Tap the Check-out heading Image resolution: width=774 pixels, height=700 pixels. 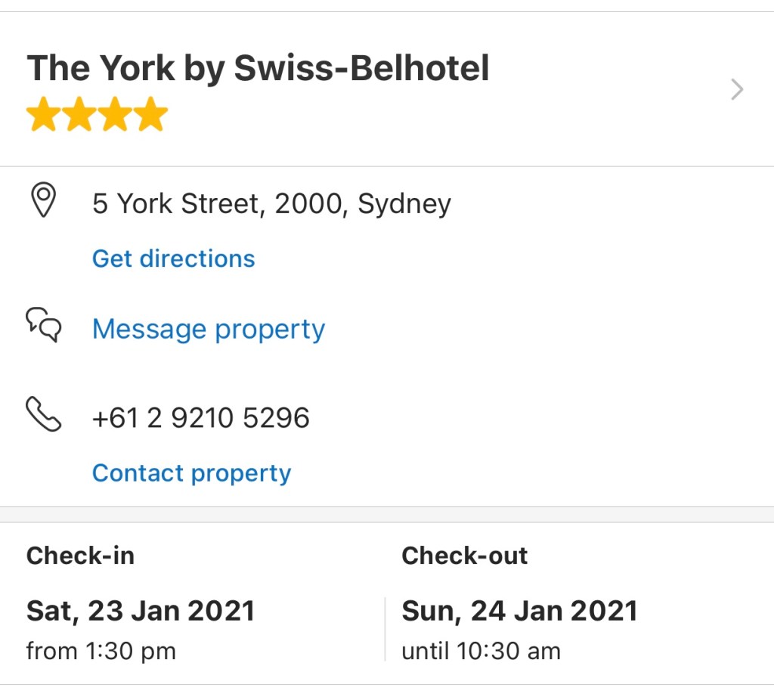tap(464, 556)
